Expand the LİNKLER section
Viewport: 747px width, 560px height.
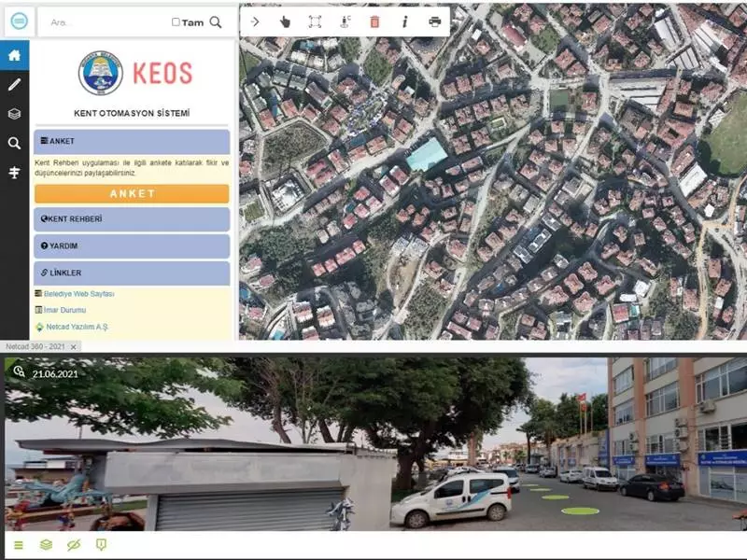click(x=131, y=272)
